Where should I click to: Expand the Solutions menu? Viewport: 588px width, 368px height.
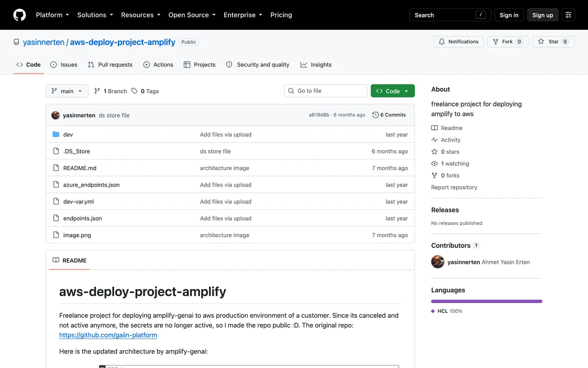[95, 15]
